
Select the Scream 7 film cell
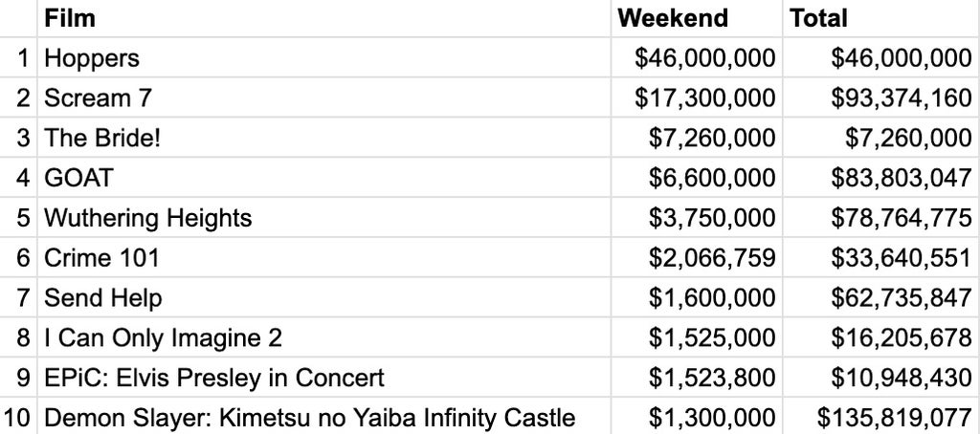tap(323, 98)
